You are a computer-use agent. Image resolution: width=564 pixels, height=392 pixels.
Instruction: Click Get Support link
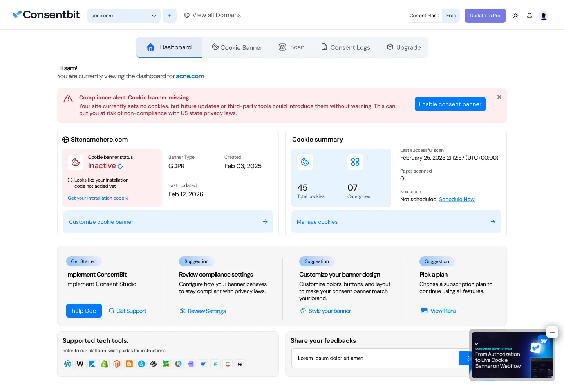(128, 311)
